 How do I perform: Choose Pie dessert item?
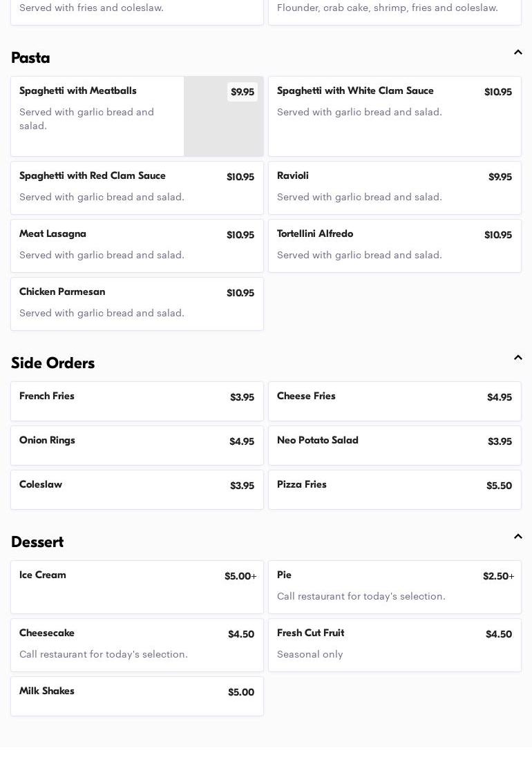coord(395,586)
